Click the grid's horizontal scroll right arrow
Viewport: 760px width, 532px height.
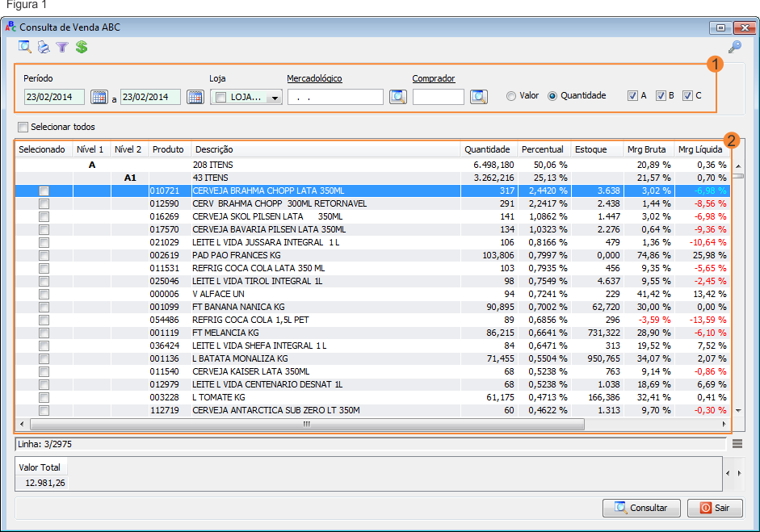coord(724,425)
